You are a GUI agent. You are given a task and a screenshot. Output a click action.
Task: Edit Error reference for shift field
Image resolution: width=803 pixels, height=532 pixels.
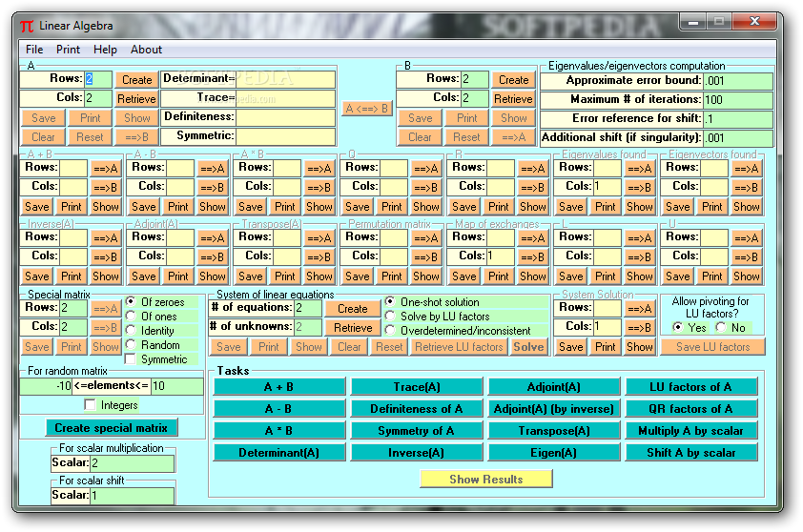(x=737, y=119)
